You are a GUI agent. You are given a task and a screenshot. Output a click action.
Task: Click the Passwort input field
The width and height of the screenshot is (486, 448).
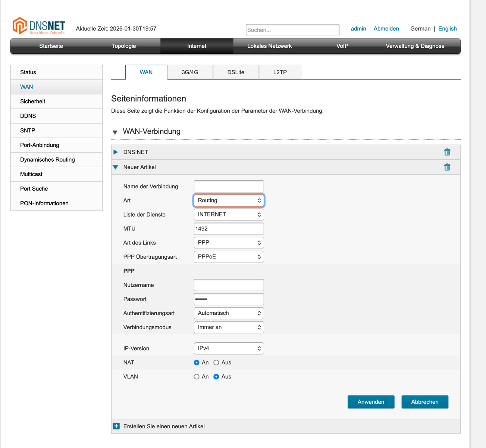click(229, 299)
